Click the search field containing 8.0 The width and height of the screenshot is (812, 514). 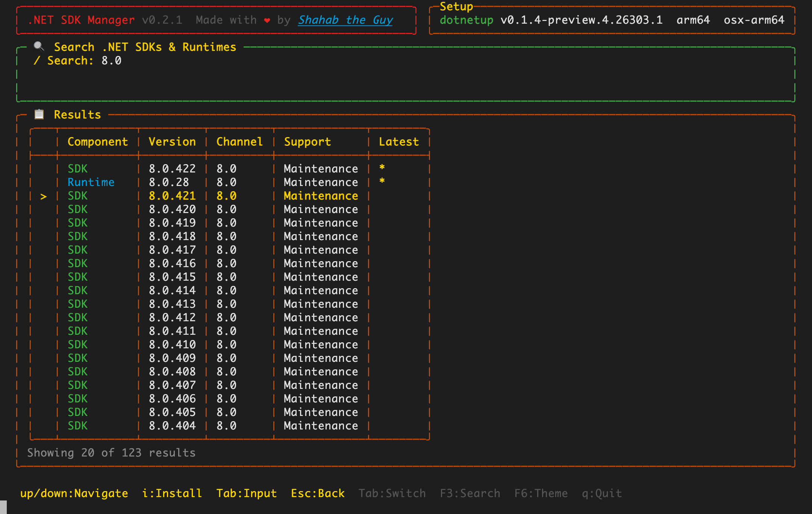click(111, 60)
